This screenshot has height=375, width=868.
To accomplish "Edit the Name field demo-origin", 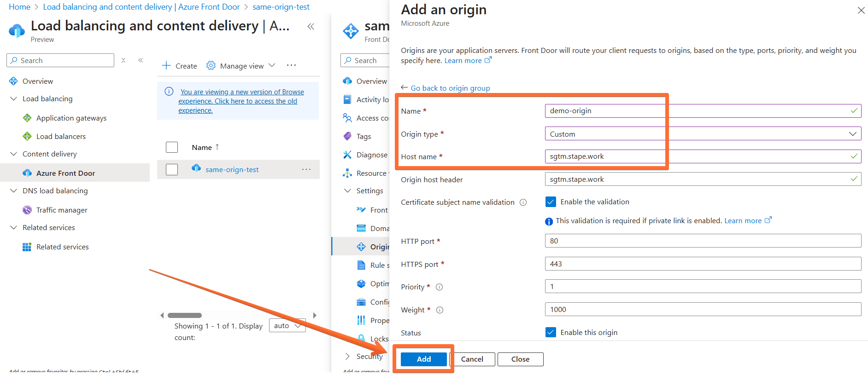I will click(703, 110).
